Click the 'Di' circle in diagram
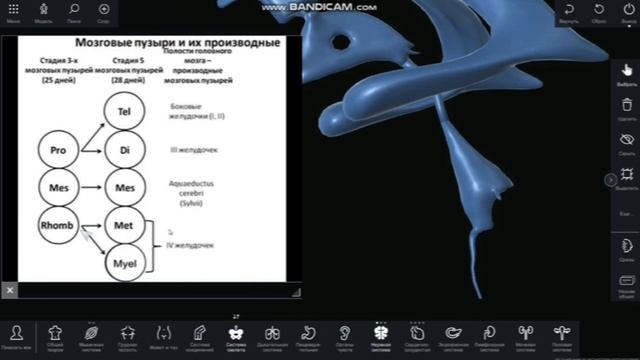The height and width of the screenshot is (360, 640). point(124,150)
